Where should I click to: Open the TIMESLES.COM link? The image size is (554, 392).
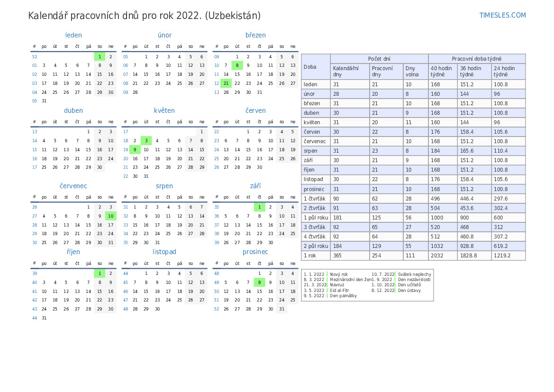(x=502, y=15)
